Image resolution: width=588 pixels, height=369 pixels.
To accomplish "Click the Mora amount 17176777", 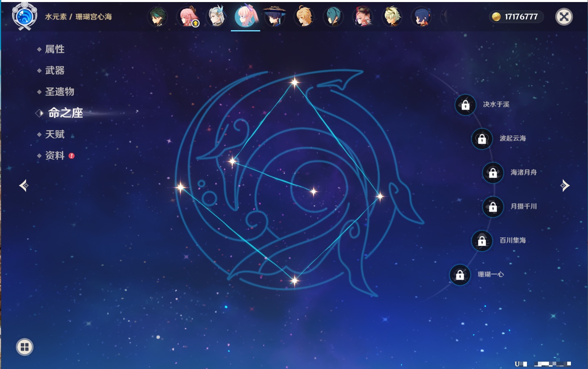I will click(x=521, y=17).
